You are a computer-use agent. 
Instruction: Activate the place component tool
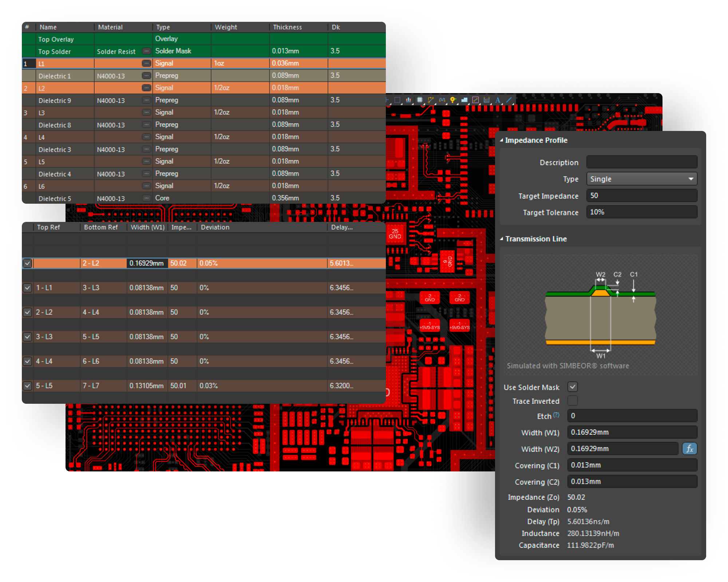click(x=419, y=100)
